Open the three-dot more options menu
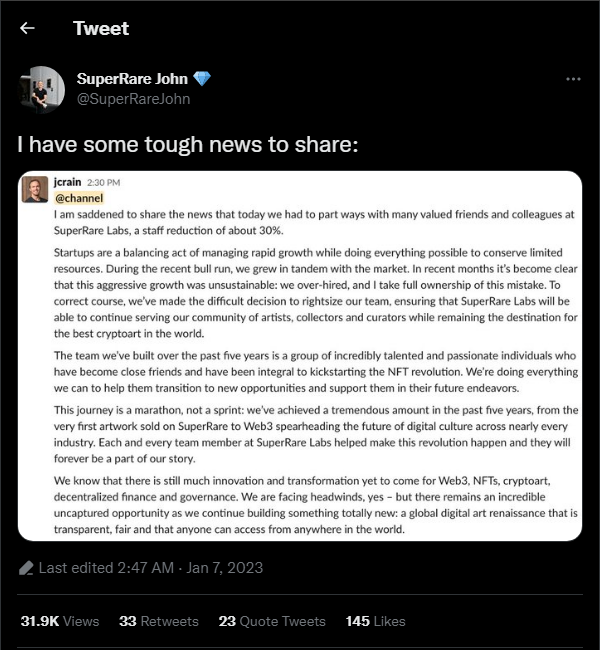The height and width of the screenshot is (650, 600). [x=573, y=79]
